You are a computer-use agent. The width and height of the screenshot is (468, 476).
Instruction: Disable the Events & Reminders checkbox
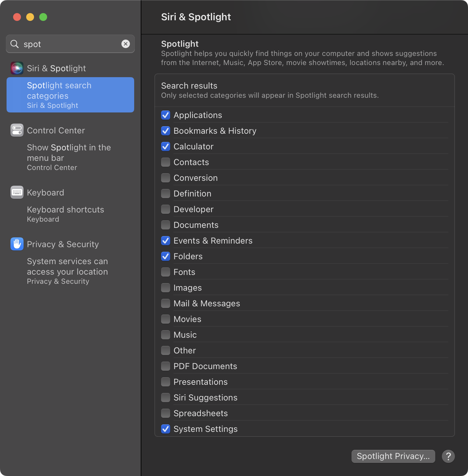[166, 241]
